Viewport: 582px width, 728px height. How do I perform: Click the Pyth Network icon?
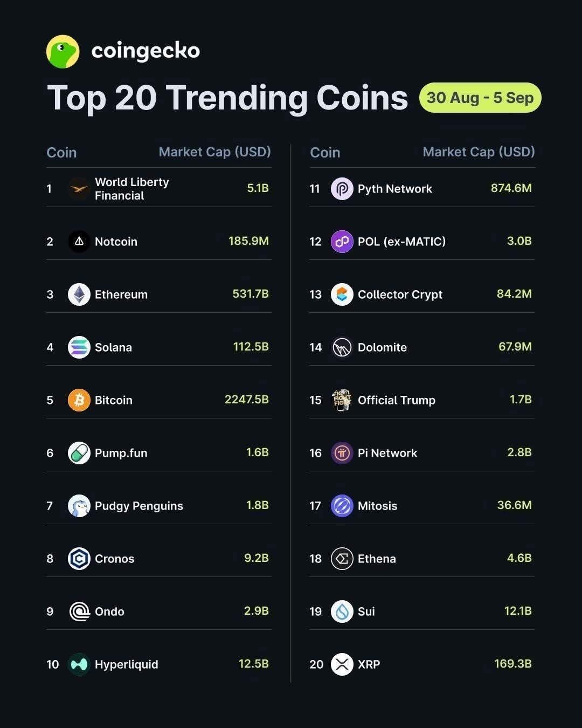pos(342,189)
